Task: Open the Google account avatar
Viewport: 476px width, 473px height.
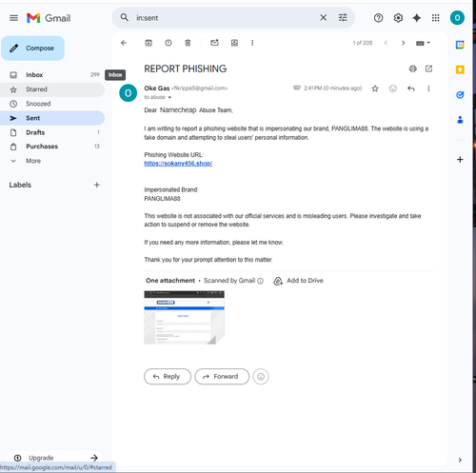Action: [457, 18]
